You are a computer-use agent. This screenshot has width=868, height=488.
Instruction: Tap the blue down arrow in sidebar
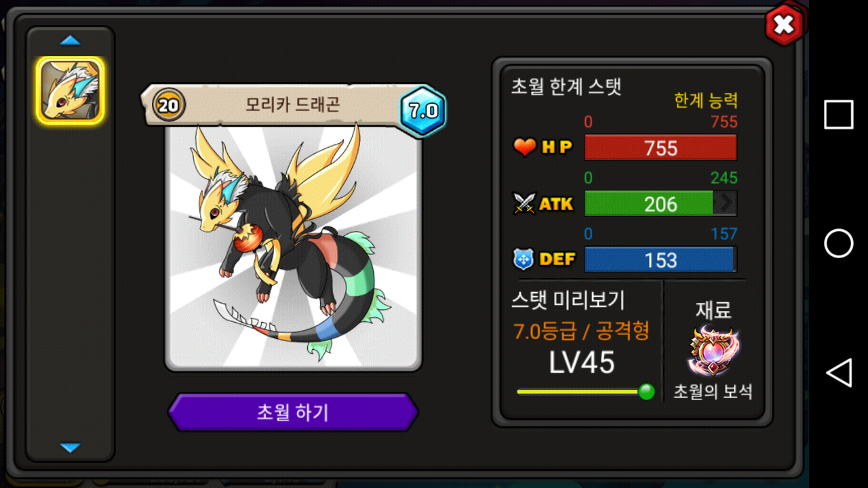(x=70, y=447)
